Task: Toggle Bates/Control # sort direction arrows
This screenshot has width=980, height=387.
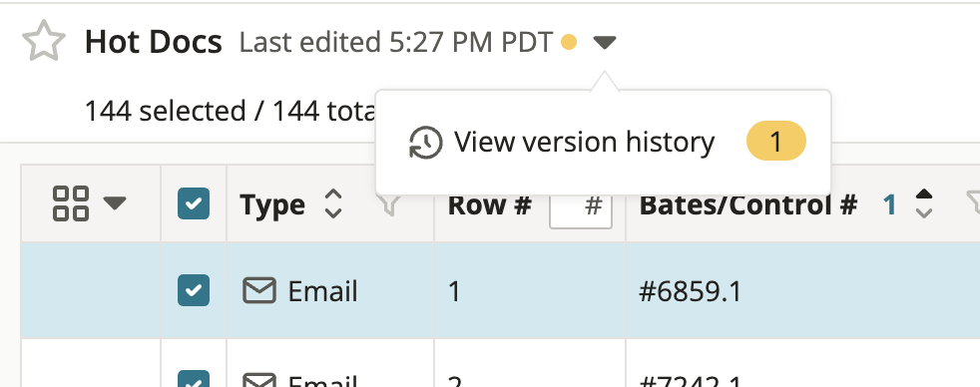Action: point(924,203)
